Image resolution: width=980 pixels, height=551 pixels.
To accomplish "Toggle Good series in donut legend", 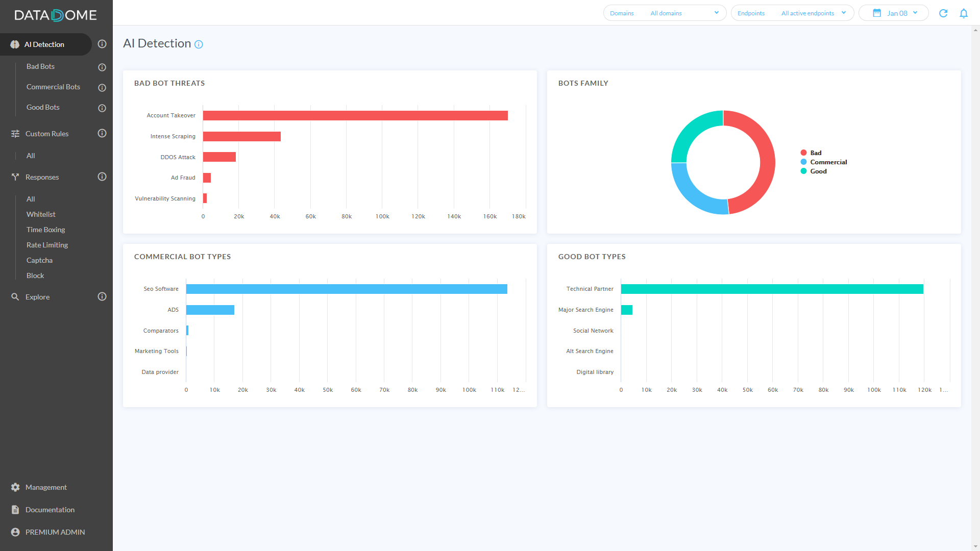I will tap(818, 171).
